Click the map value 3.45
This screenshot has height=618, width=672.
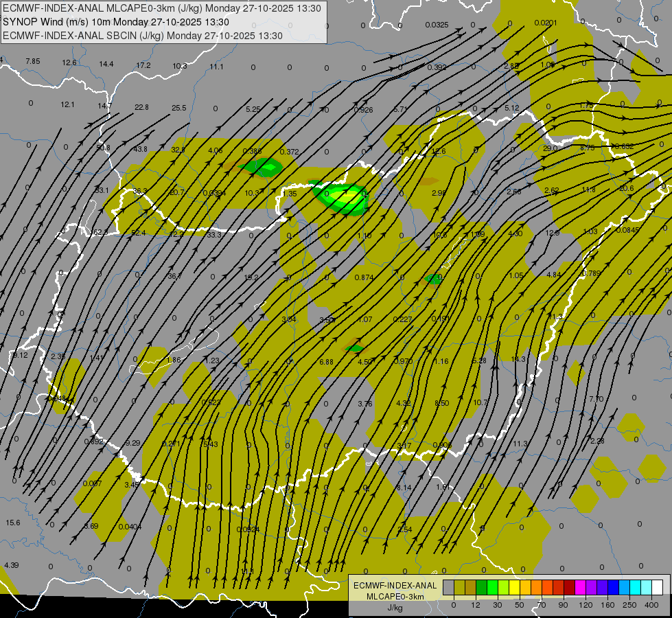[132, 485]
